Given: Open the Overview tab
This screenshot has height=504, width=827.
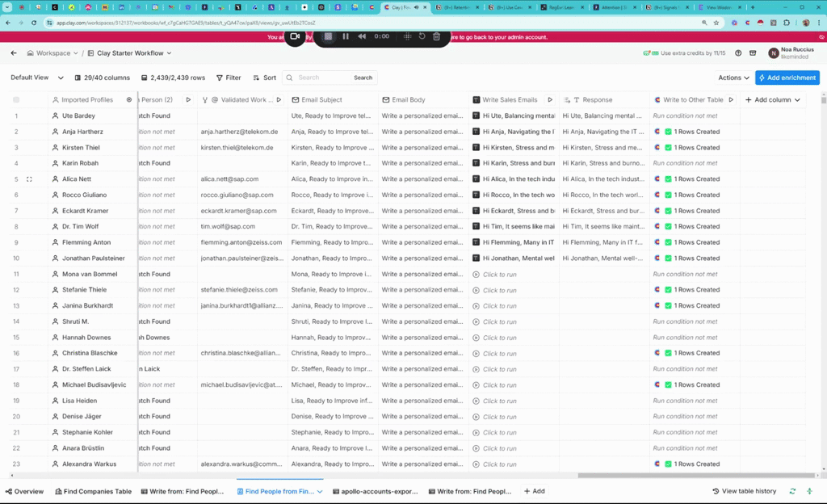Looking at the screenshot, I should click(24, 491).
